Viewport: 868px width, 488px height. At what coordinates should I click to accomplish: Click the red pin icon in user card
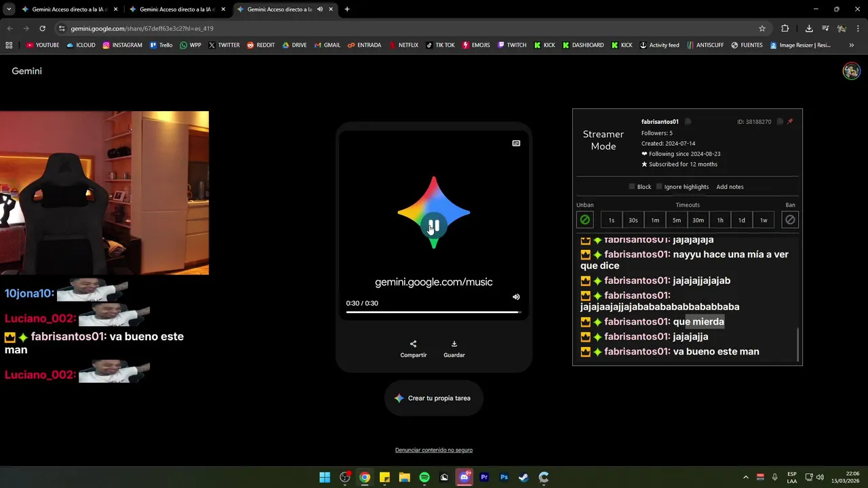pyautogui.click(x=790, y=121)
